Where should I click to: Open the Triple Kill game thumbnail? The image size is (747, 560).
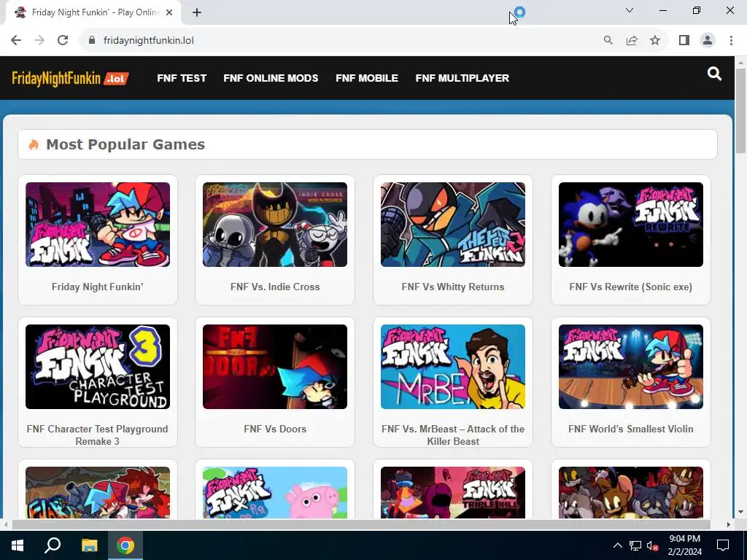tap(452, 492)
